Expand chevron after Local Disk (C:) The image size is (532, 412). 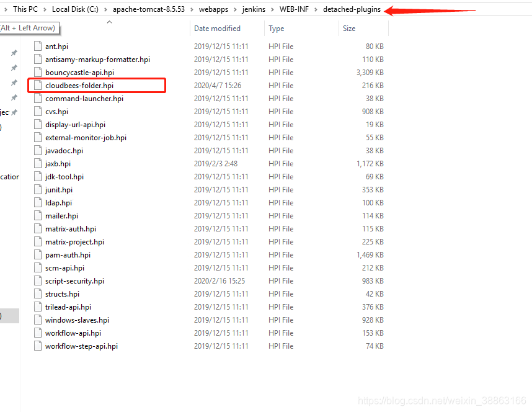pyautogui.click(x=105, y=9)
